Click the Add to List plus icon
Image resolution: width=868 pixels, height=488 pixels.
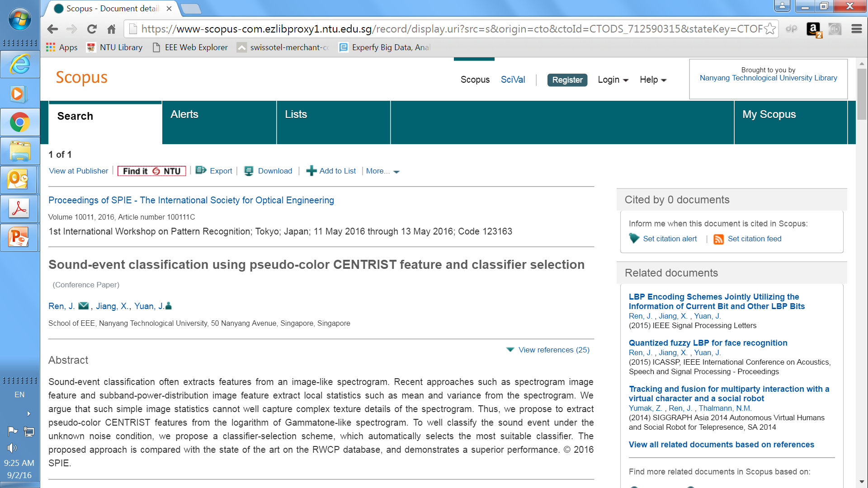point(311,171)
